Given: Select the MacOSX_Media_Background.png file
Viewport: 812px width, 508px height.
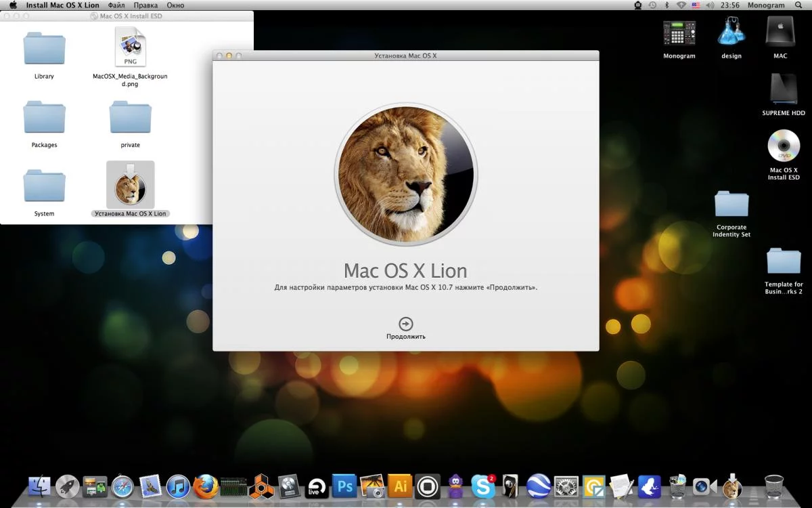Looking at the screenshot, I should coord(130,47).
